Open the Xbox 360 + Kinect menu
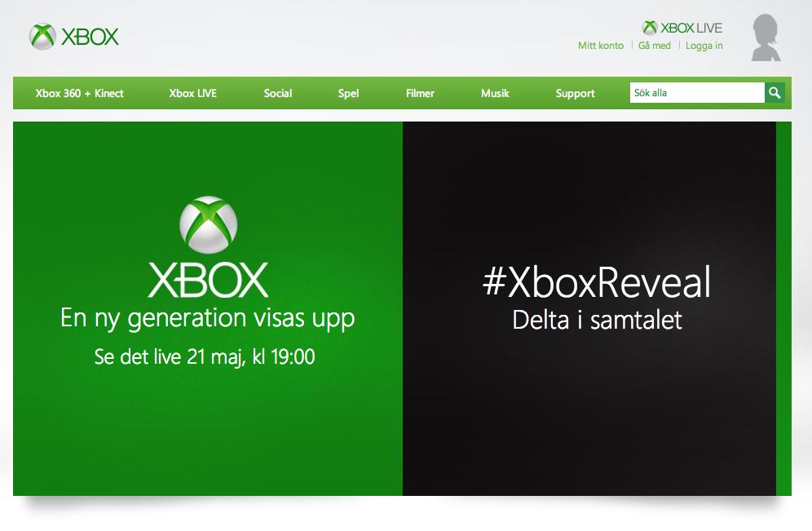This screenshot has width=812, height=531. (79, 93)
